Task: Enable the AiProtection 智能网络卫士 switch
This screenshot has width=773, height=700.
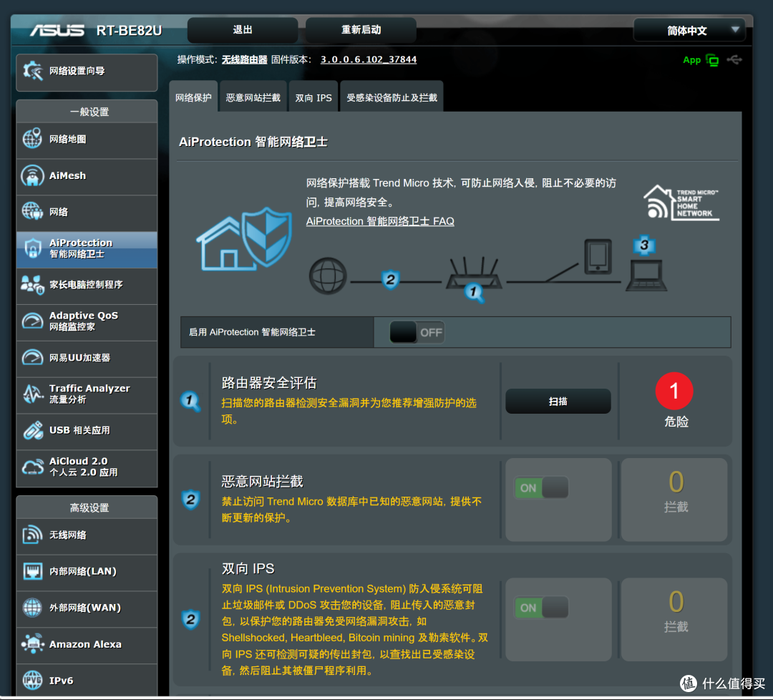Action: tap(417, 332)
